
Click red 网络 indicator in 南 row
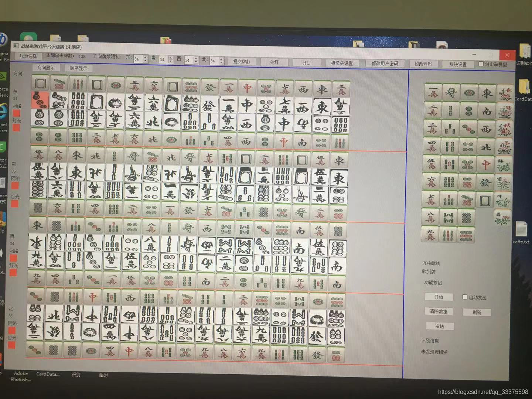pyautogui.click(x=15, y=185)
